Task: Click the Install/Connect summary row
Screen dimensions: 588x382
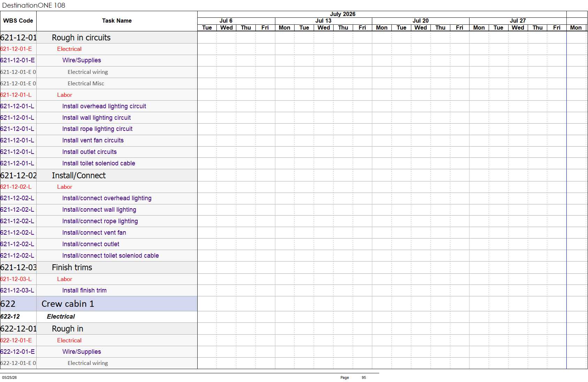Action: pos(99,176)
